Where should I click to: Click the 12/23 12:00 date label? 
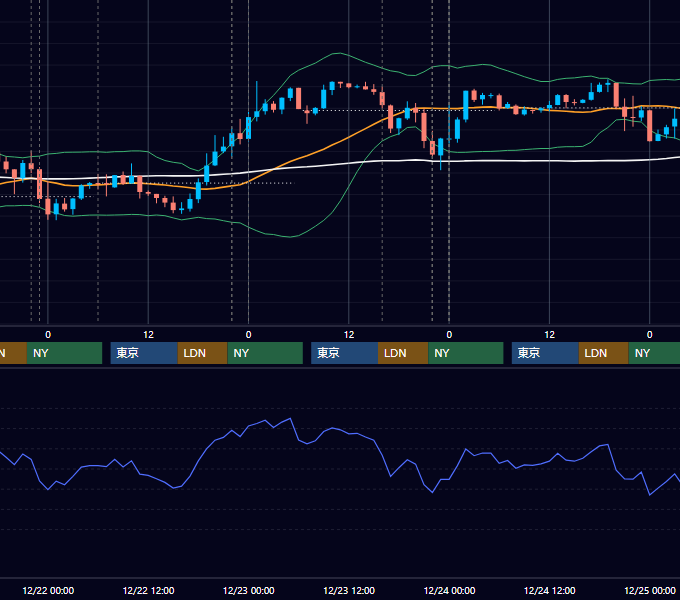(349, 590)
